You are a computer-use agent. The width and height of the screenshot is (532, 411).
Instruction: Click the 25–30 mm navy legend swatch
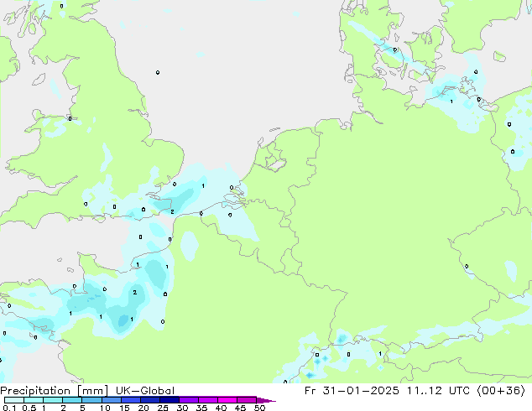pyautogui.click(x=169, y=400)
